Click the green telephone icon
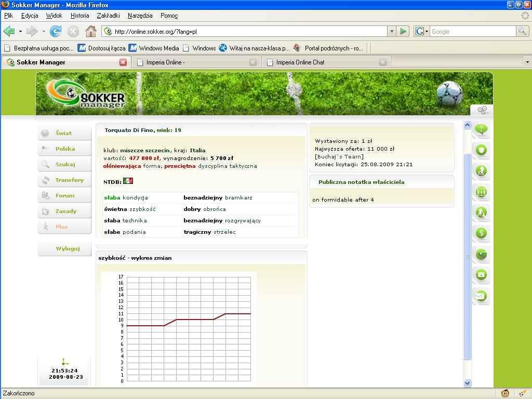The height and width of the screenshot is (399, 532). 481,275
